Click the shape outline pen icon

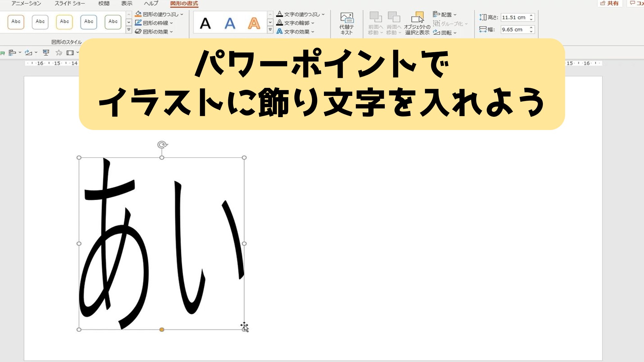coord(138,23)
